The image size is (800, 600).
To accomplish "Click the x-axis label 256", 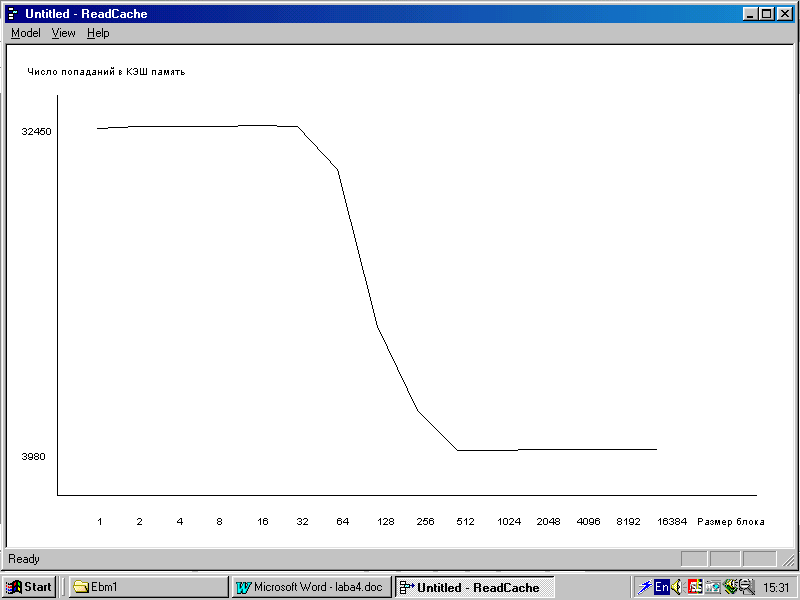I will (x=426, y=521).
